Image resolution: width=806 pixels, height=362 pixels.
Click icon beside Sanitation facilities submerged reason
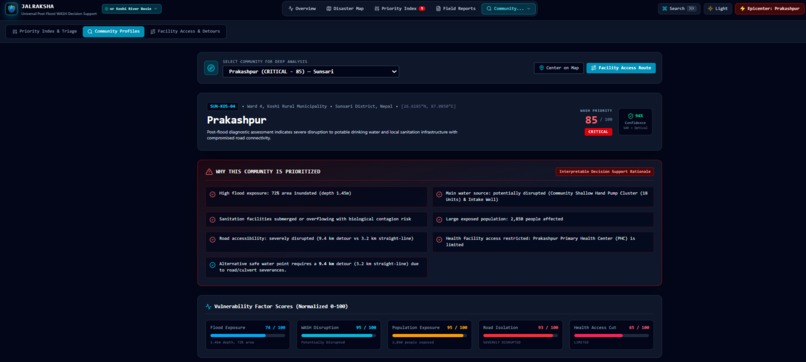coord(212,220)
